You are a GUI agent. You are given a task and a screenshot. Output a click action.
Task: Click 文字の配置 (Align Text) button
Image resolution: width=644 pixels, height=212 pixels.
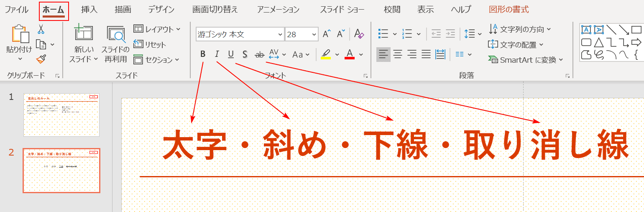coord(516,44)
